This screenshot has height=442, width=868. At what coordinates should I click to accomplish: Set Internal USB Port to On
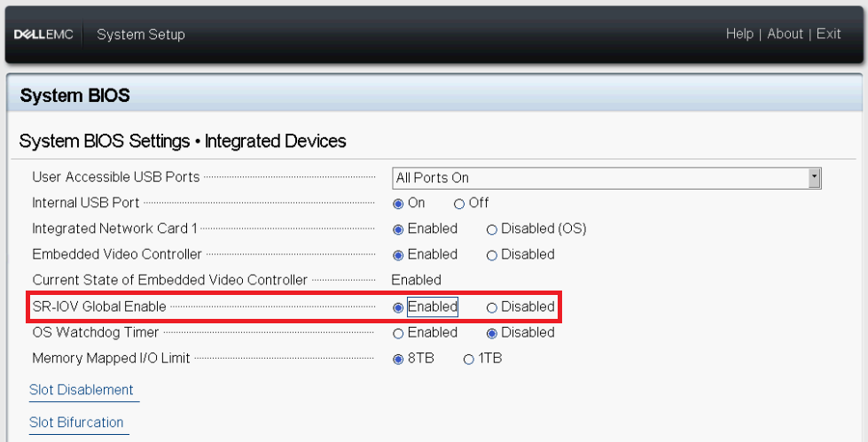pyautogui.click(x=398, y=203)
